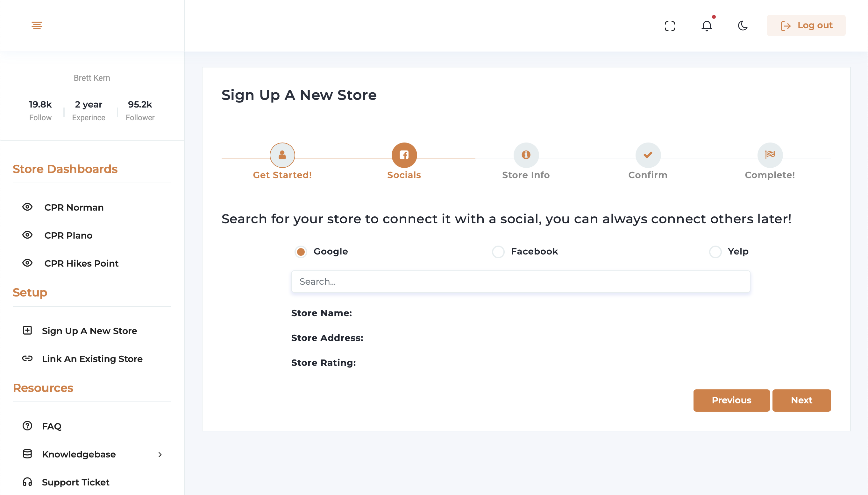Select the Confirm step label
Viewport: 868px width, 495px height.
[x=648, y=175]
